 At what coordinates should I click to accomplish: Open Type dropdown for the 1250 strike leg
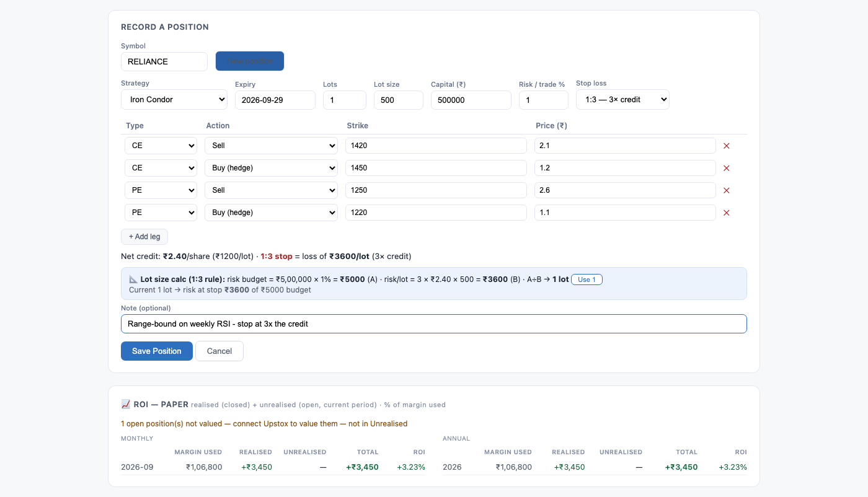pos(161,190)
